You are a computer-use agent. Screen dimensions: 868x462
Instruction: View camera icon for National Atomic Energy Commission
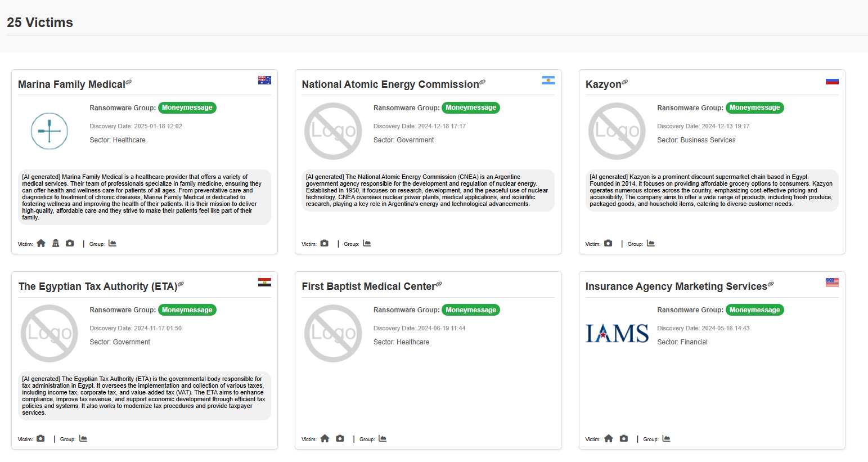(325, 243)
